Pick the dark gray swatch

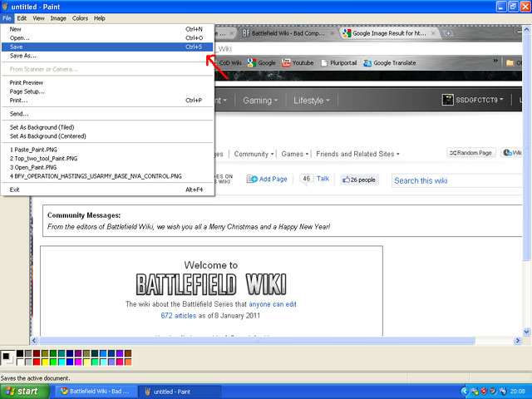point(28,353)
